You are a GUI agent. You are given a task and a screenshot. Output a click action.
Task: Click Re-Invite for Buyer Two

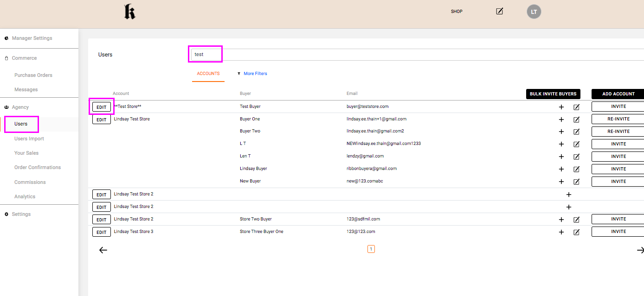coord(618,132)
